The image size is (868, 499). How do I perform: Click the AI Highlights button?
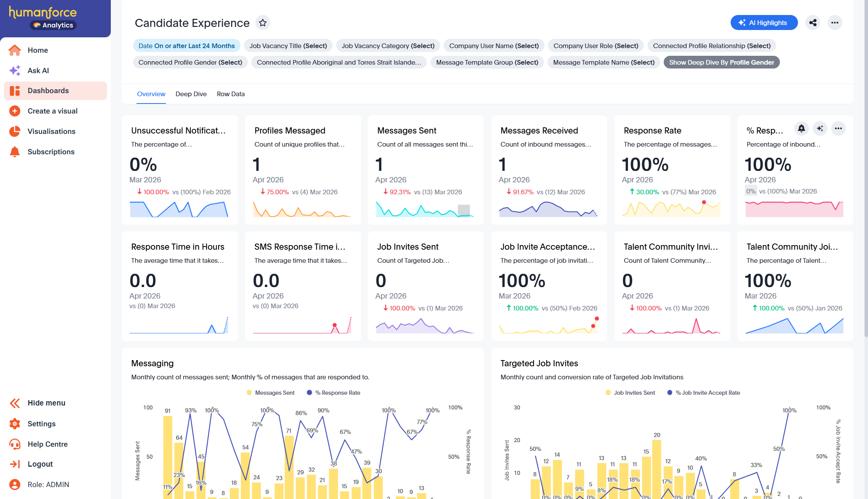click(764, 23)
